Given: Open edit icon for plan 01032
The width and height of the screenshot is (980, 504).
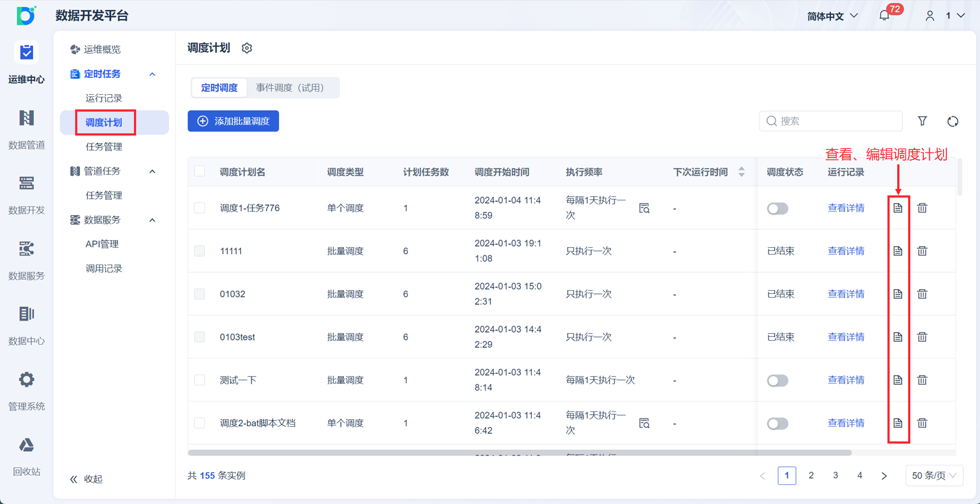Looking at the screenshot, I should (x=898, y=294).
